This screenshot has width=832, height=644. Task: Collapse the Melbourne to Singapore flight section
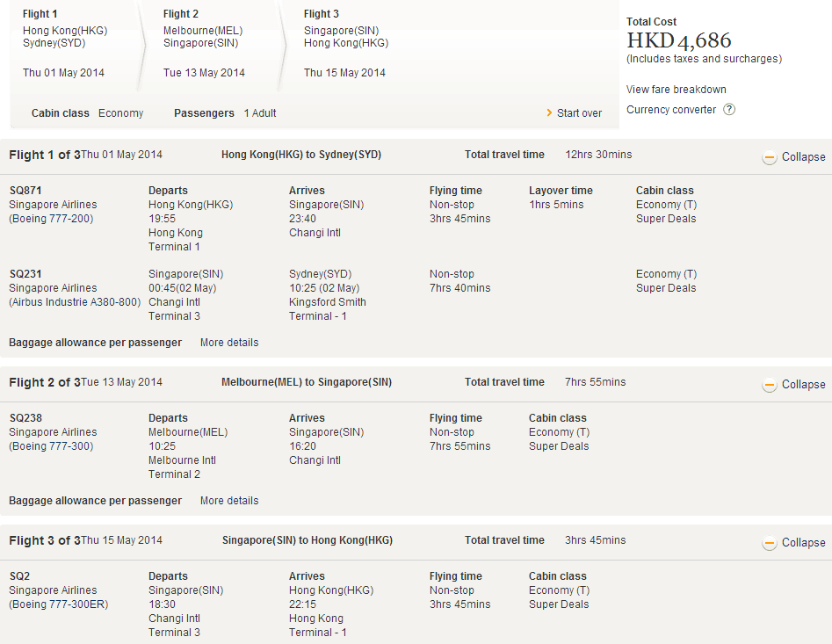click(x=803, y=385)
